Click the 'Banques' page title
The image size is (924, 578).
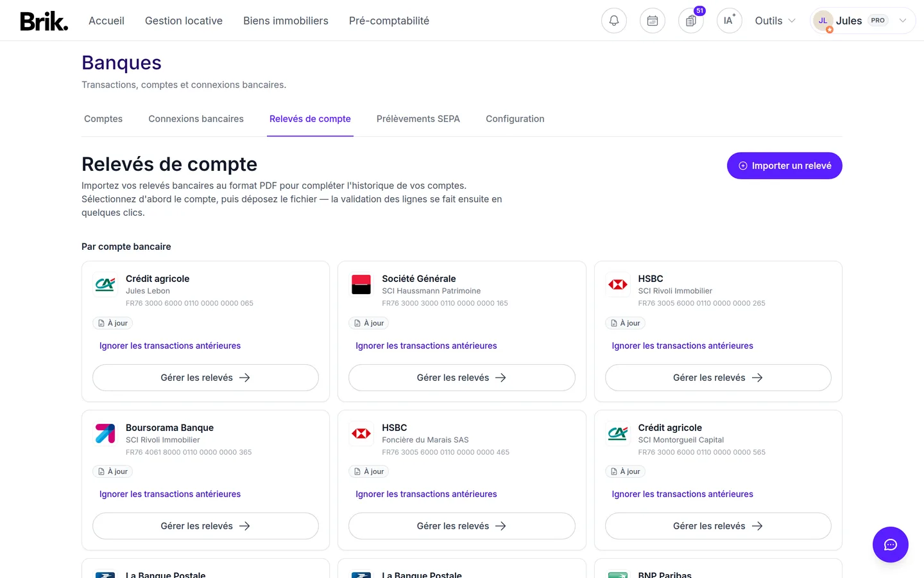point(121,63)
